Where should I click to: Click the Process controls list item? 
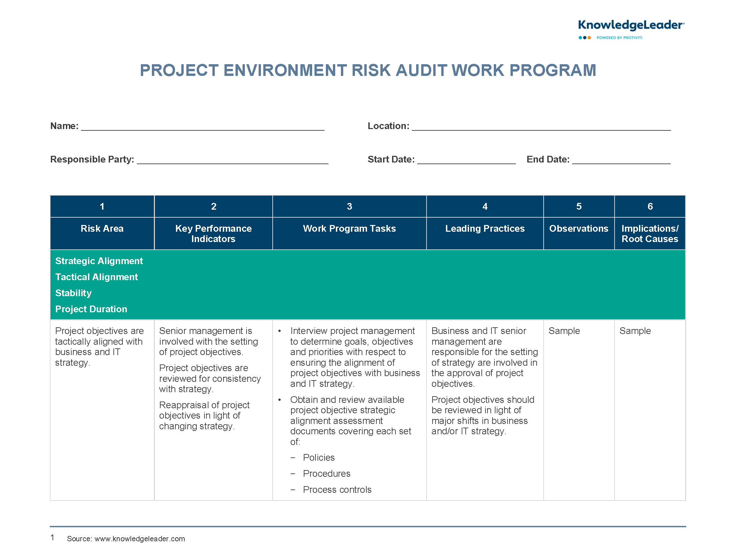(337, 489)
